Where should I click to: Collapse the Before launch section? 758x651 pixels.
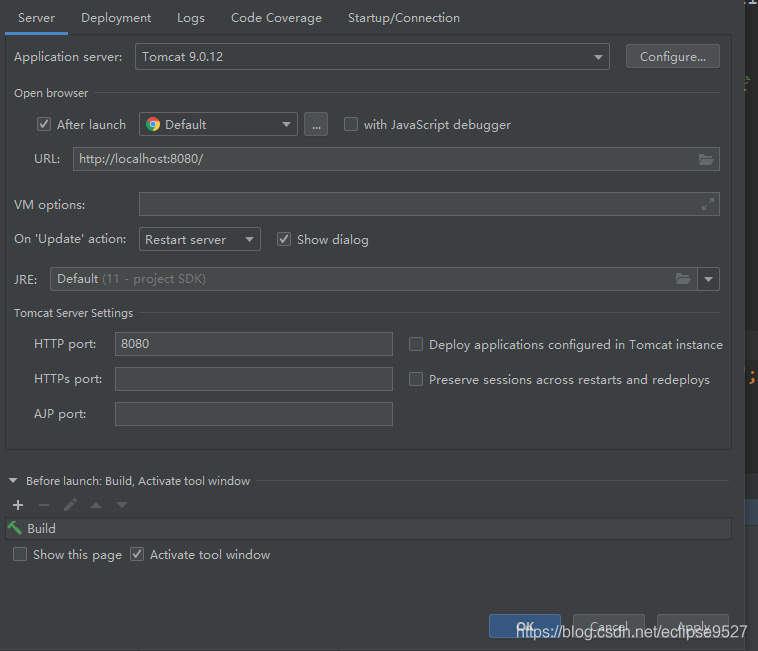(13, 480)
